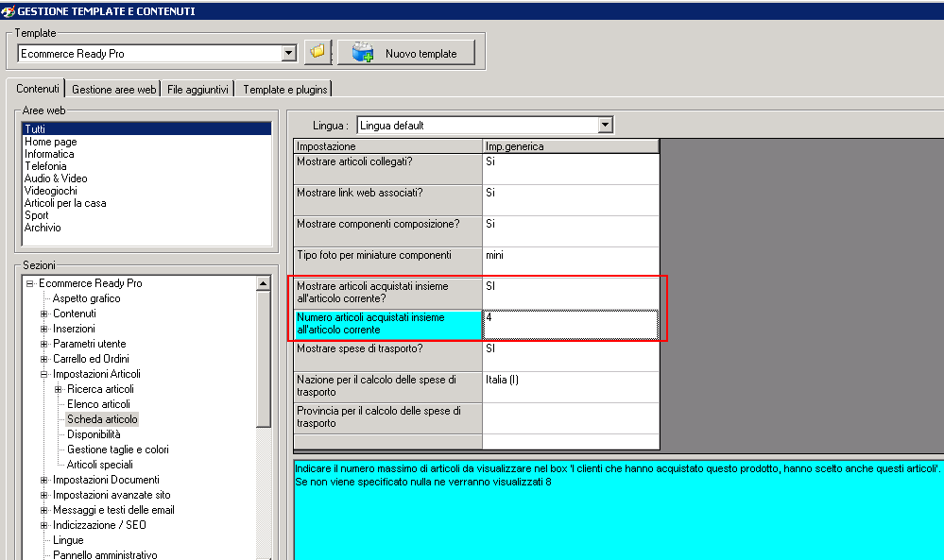Viewport: 944px width, 560px height.
Task: Click value Si for Mostrare link web associati
Action: tap(571, 199)
